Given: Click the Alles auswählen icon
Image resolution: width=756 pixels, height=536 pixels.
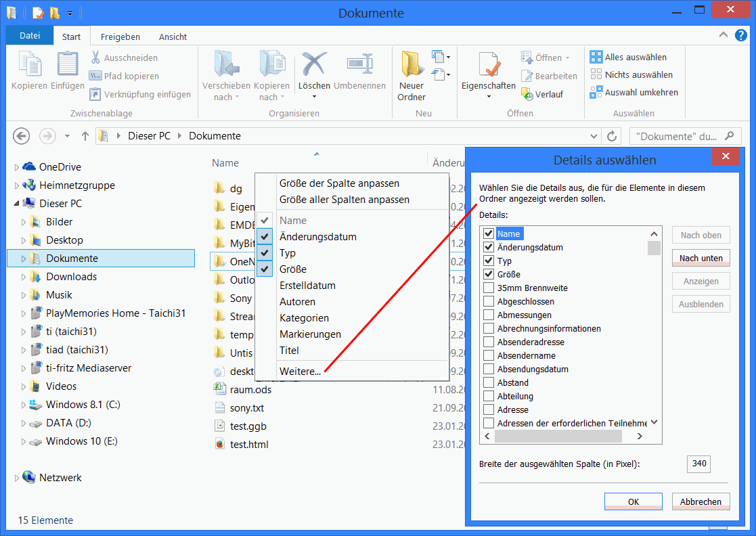Looking at the screenshot, I should click(596, 57).
